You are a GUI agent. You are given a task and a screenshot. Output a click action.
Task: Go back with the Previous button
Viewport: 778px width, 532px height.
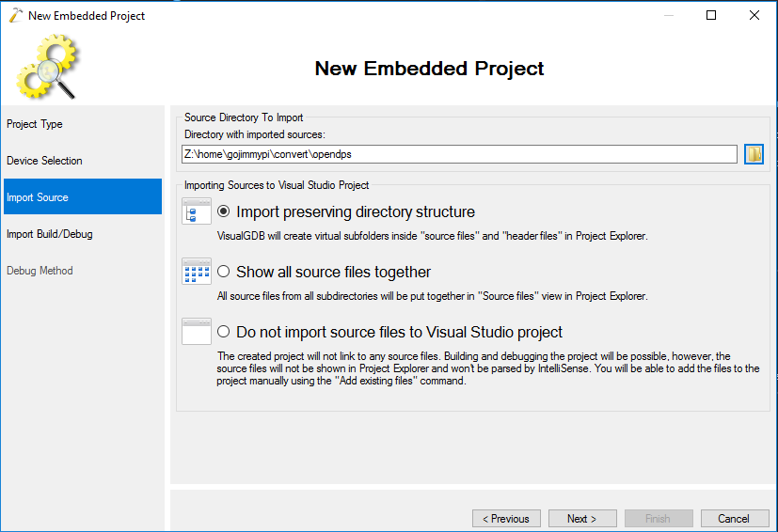pyautogui.click(x=506, y=519)
